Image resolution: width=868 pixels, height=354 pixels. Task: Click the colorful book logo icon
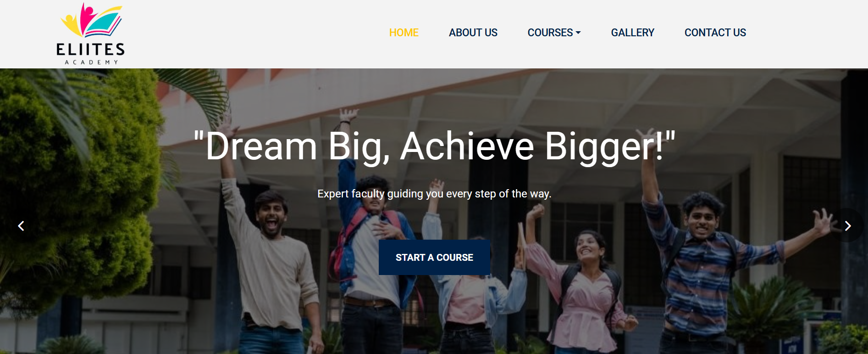[x=91, y=20]
